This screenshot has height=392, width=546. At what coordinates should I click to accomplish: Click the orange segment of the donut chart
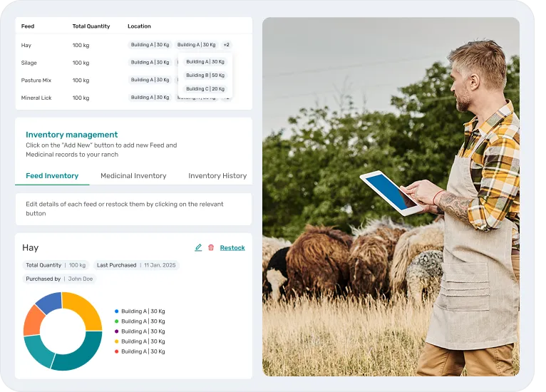(34, 321)
